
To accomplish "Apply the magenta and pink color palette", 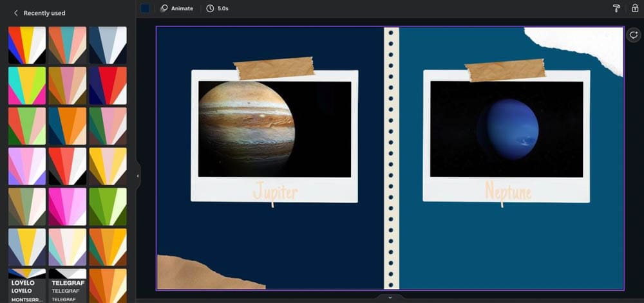I will 67,207.
